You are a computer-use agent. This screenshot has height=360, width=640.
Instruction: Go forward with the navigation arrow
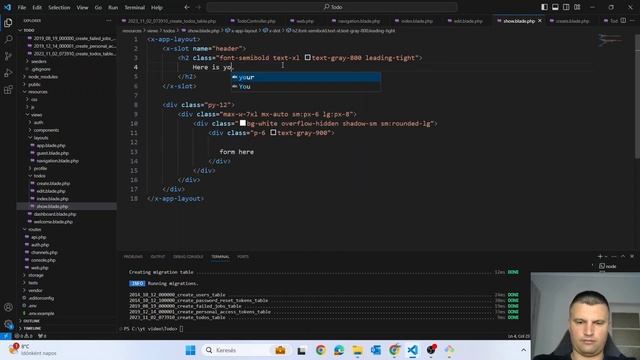[x=198, y=7]
